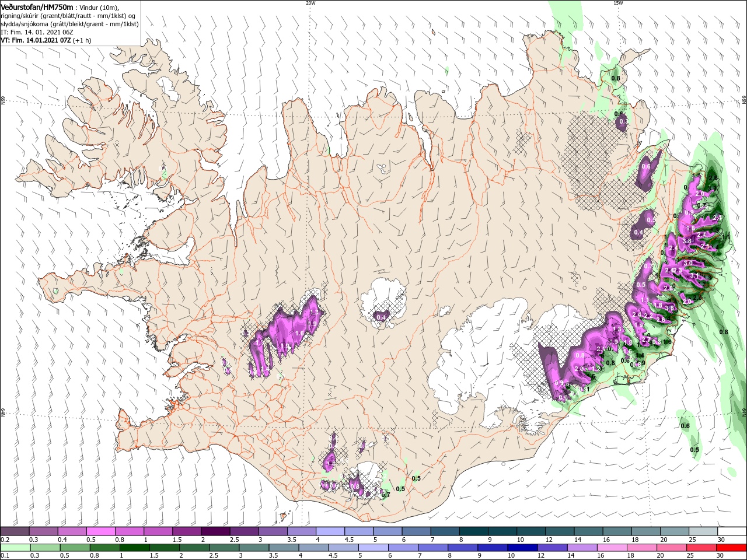Click the 20W longitude label
Image resolution: width=747 pixels, height=560 pixels.
coord(310,3)
